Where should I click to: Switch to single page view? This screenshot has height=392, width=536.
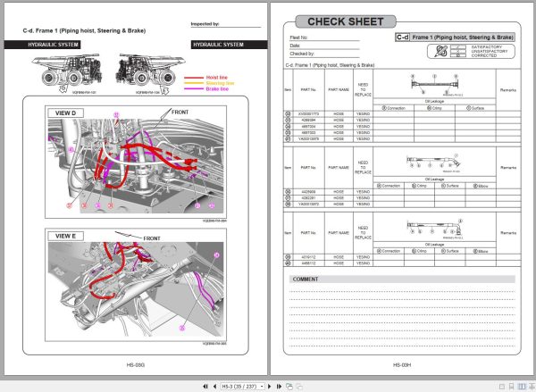502,387
